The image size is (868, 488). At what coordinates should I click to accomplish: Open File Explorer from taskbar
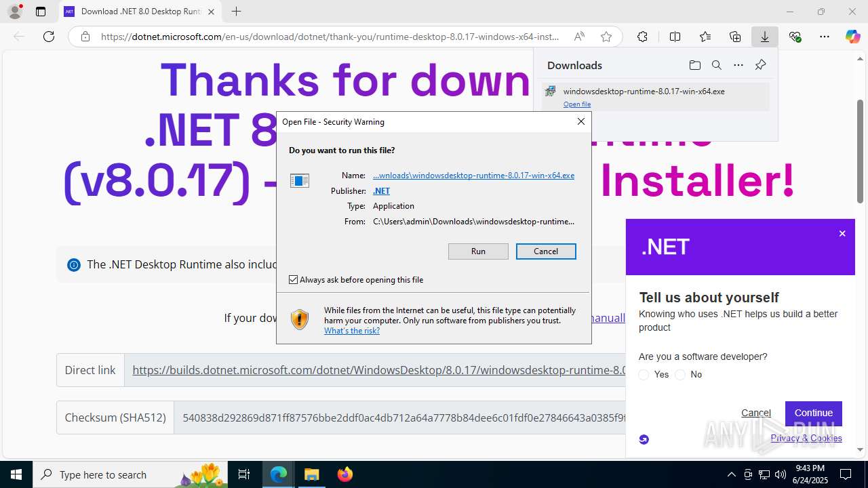tap(311, 474)
